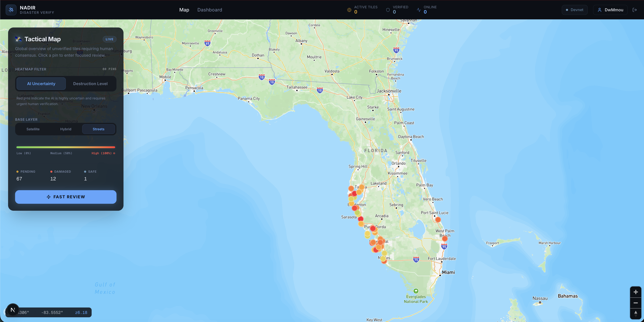
Task: Switch to the Dashboard tab
Action: 209,10
